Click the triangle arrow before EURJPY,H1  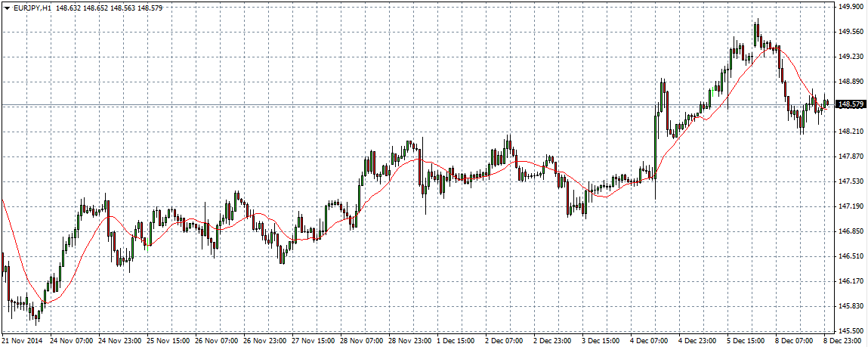pos(6,9)
